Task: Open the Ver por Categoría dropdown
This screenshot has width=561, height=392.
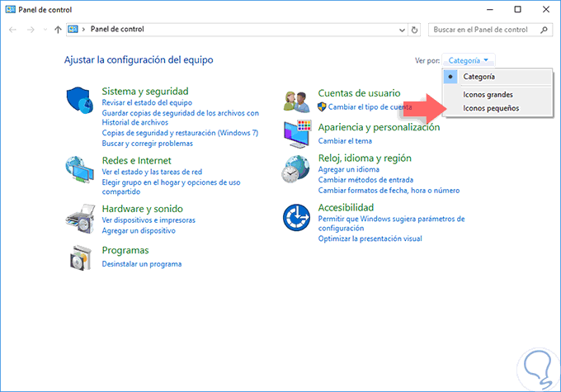Action: pyautogui.click(x=468, y=60)
